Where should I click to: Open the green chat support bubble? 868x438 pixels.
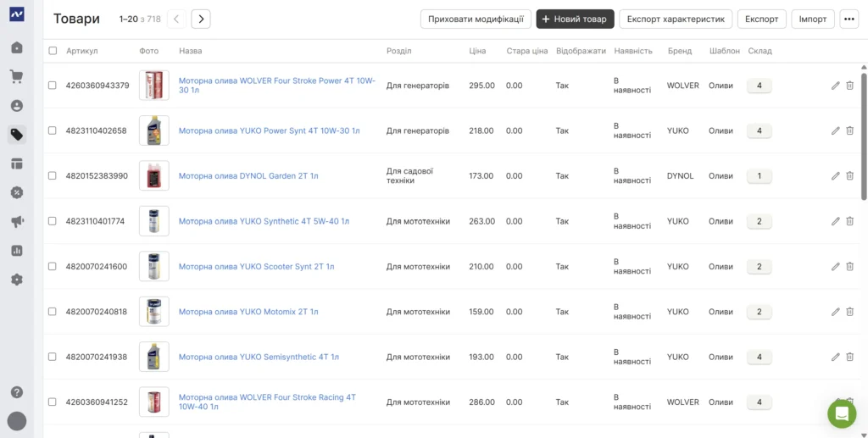(x=842, y=413)
